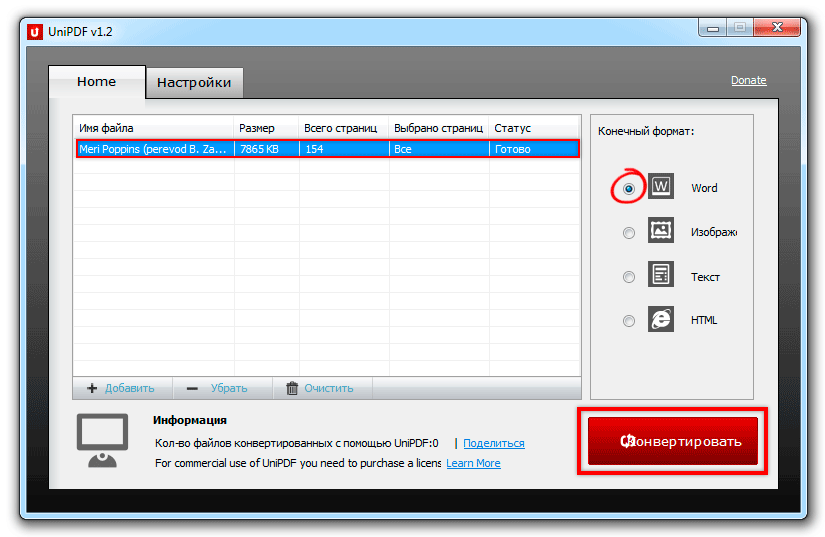This screenshot has width=825, height=537.
Task: Click the Все selected pages cell
Action: click(x=439, y=149)
